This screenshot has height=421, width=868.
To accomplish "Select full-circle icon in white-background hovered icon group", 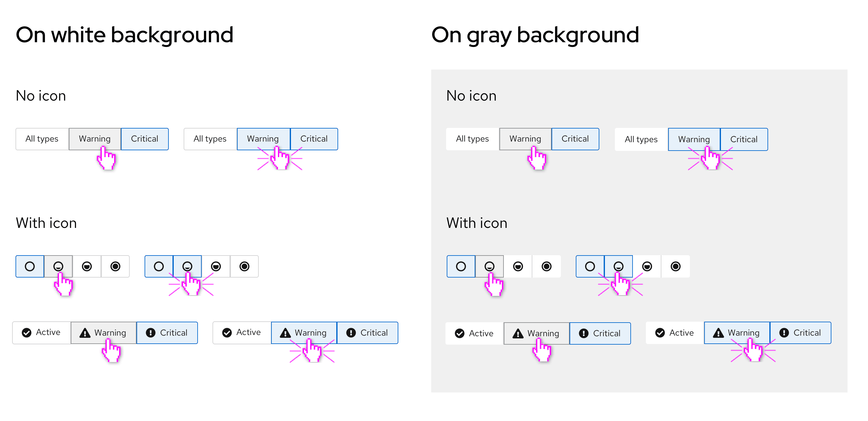I will [115, 266].
